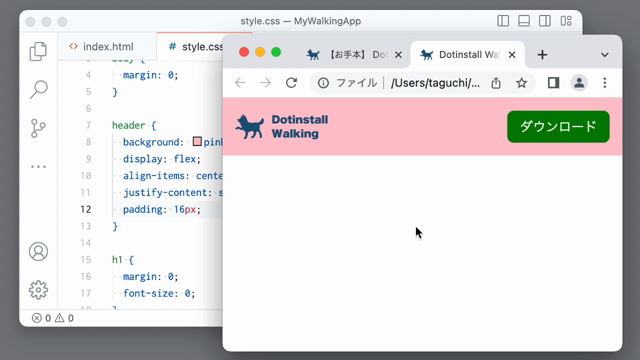The height and width of the screenshot is (360, 640).
Task: Click 'margin: 0;' on line 16
Action: click(150, 276)
